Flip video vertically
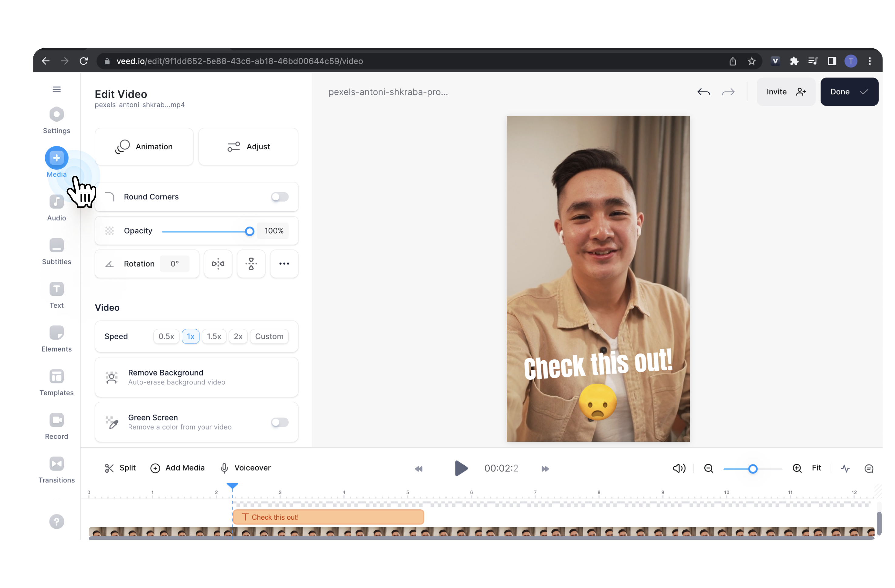 click(x=251, y=264)
